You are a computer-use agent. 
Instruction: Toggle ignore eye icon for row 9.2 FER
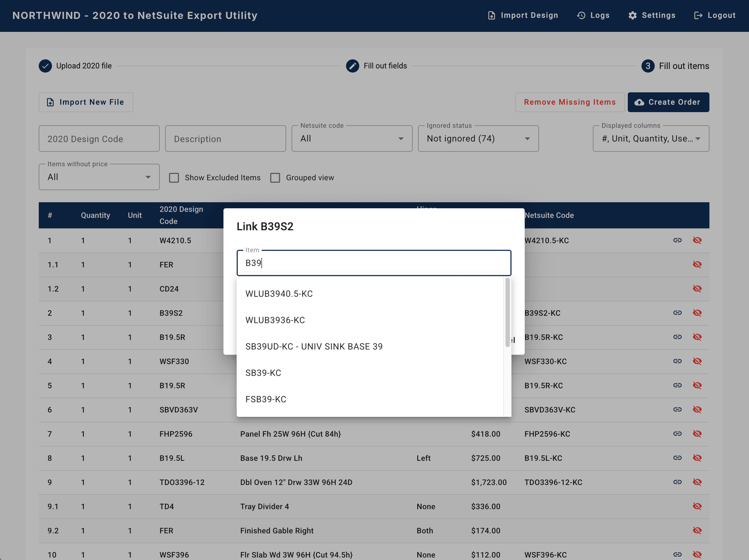click(697, 530)
